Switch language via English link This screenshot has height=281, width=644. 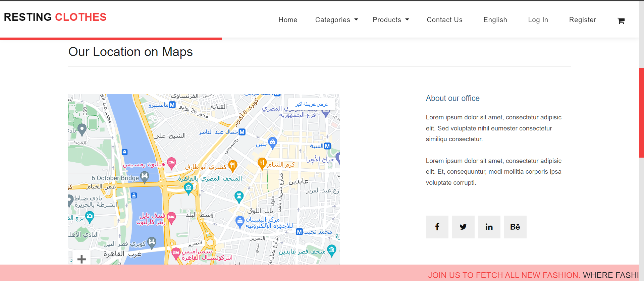tap(495, 20)
